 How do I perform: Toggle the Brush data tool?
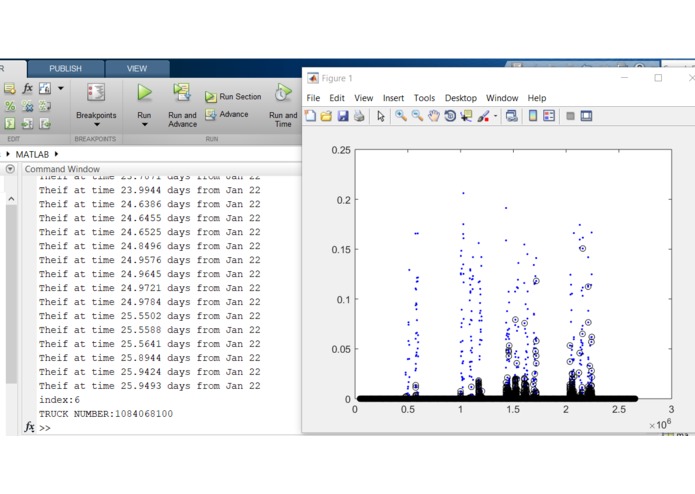point(484,116)
